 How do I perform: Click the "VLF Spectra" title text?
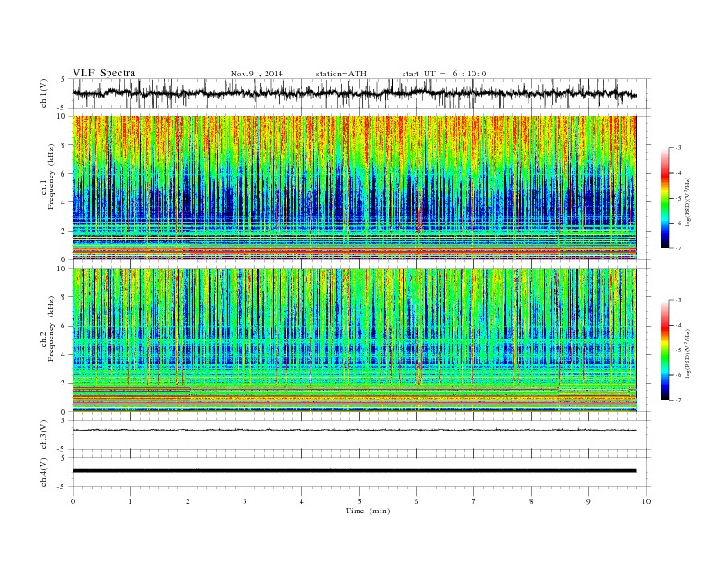(104, 73)
